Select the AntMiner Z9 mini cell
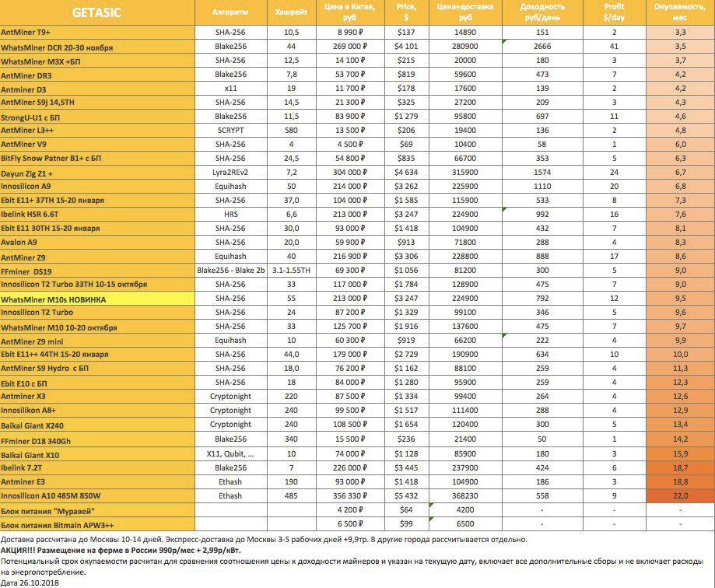The image size is (715, 588). tap(97, 341)
